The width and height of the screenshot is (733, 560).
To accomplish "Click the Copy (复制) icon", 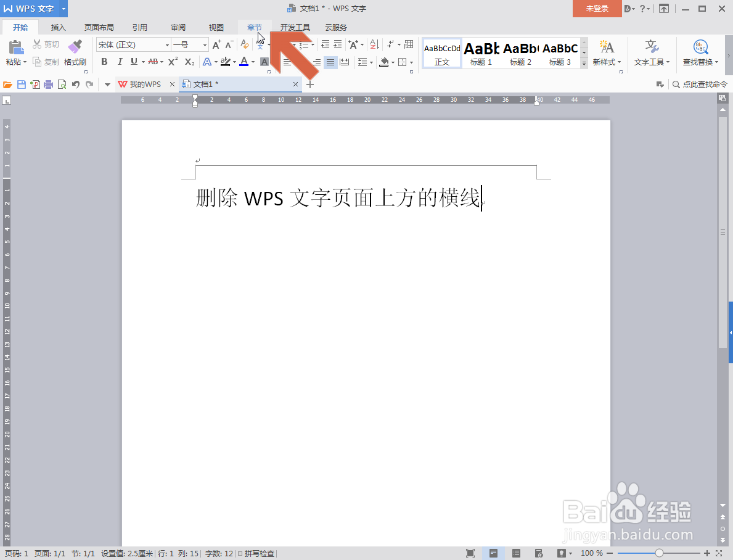I will click(x=37, y=62).
